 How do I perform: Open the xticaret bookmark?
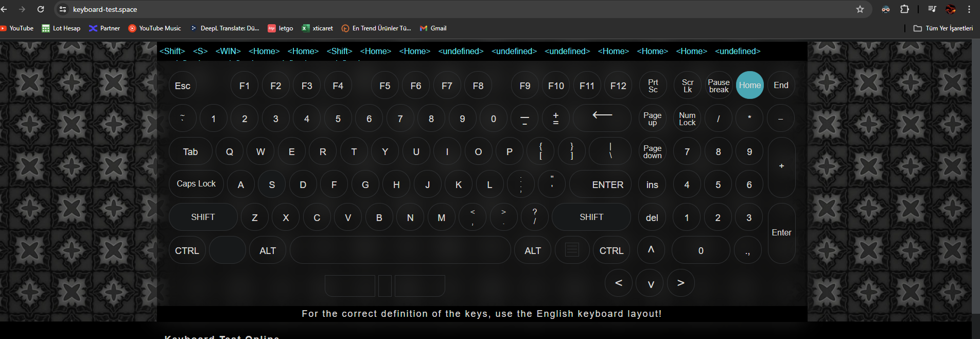[x=318, y=28]
